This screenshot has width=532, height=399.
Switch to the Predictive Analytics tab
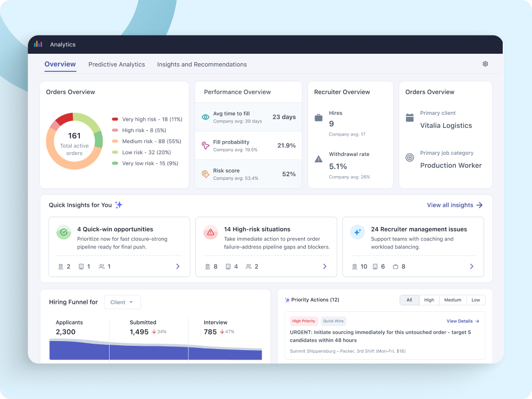(x=117, y=64)
